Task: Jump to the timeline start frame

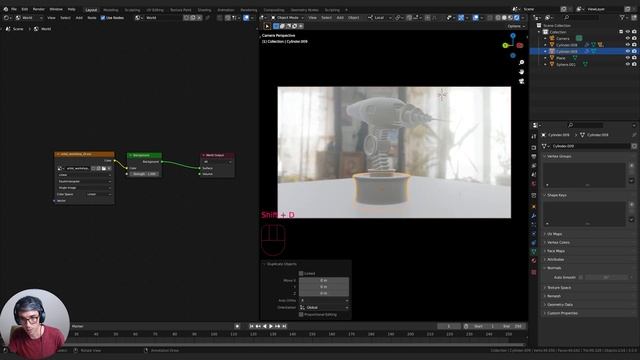Action: (251, 327)
